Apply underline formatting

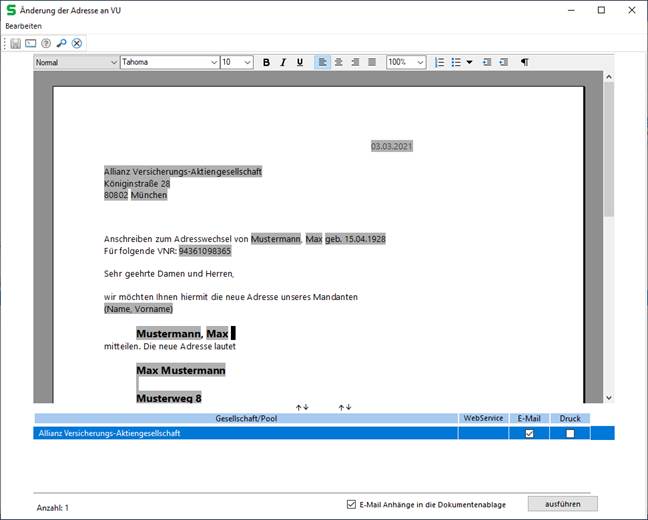(x=299, y=62)
